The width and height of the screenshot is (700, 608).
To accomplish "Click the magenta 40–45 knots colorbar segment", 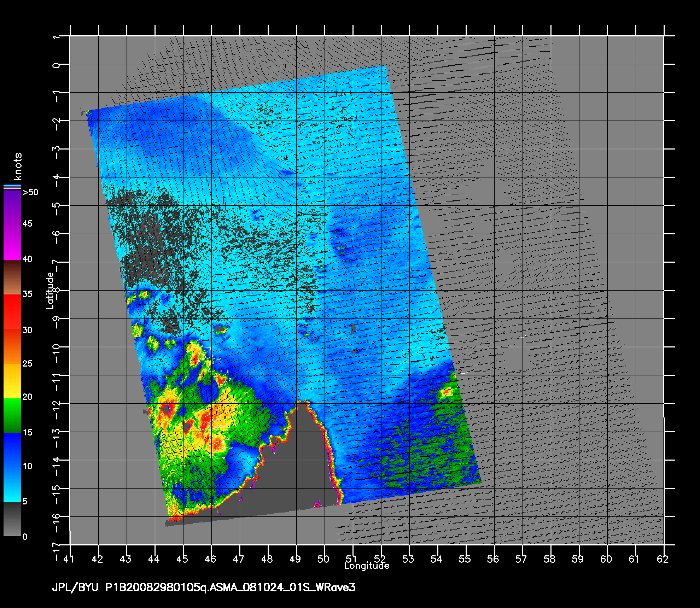I will [x=12, y=242].
